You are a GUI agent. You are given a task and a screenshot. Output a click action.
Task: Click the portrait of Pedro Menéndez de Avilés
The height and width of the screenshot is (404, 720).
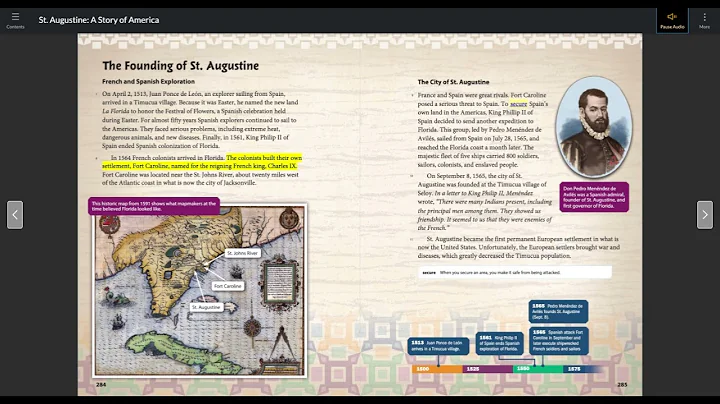coord(593,127)
